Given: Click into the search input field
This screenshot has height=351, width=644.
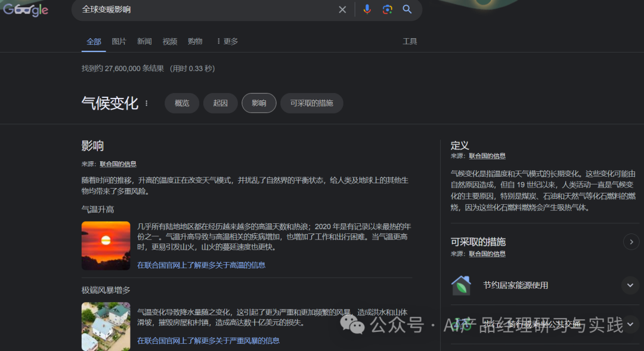Looking at the screenshot, I should click(x=203, y=10).
